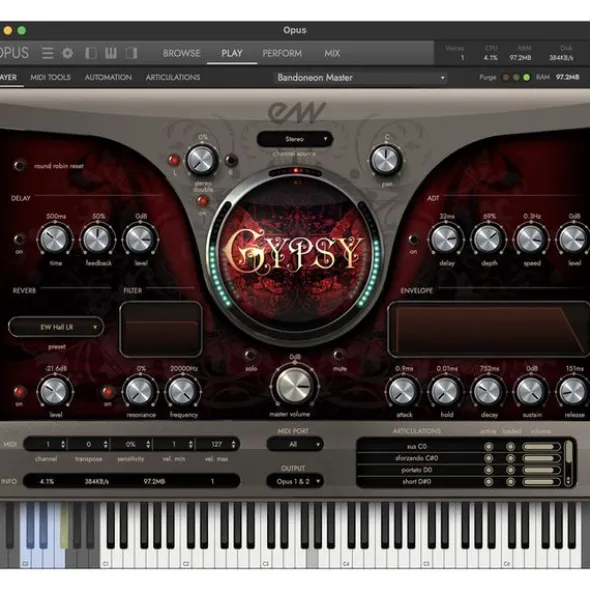Click the envelope release knob
This screenshot has width=590, height=591.
574,391
